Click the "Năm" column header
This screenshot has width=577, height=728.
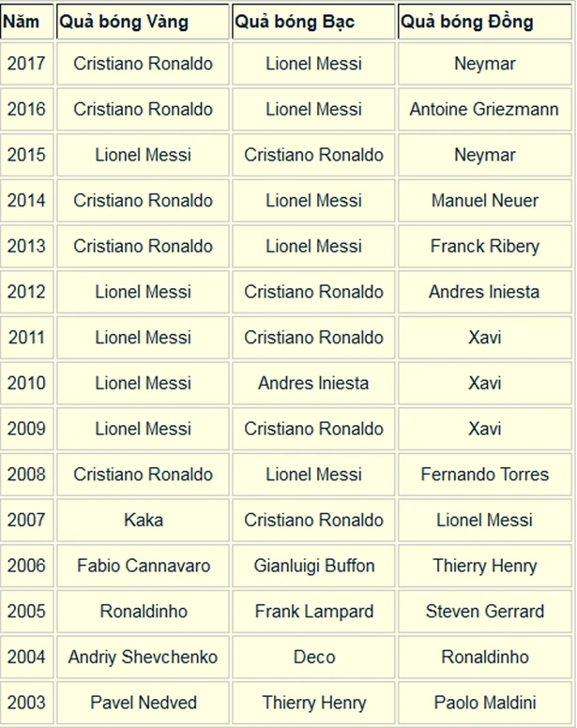21,22
